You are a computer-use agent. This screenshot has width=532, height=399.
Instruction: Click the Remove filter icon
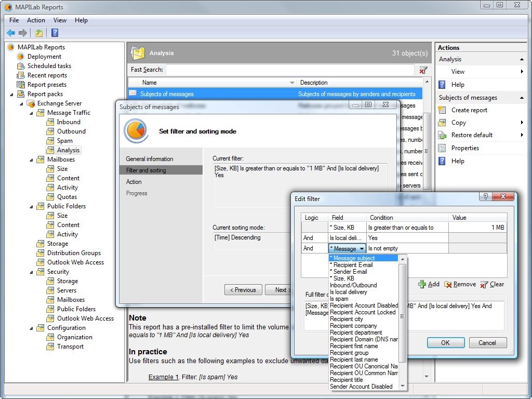point(448,284)
